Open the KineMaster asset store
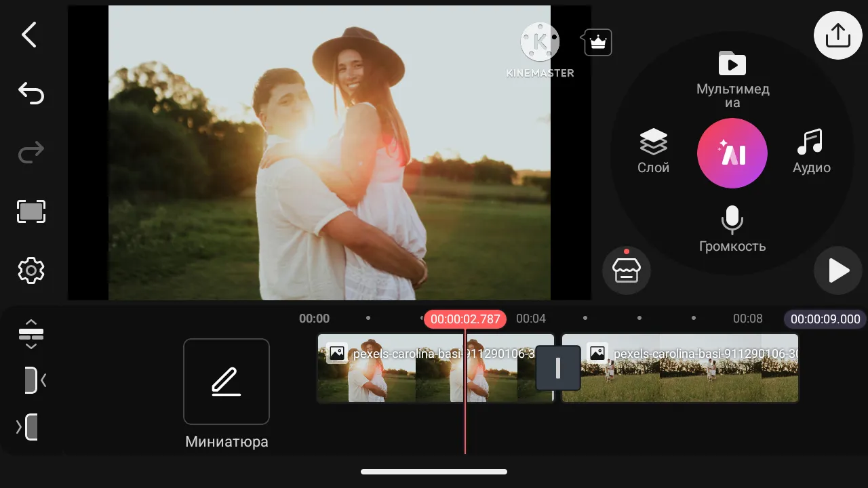Screen dimensions: 868x488 point(625,270)
